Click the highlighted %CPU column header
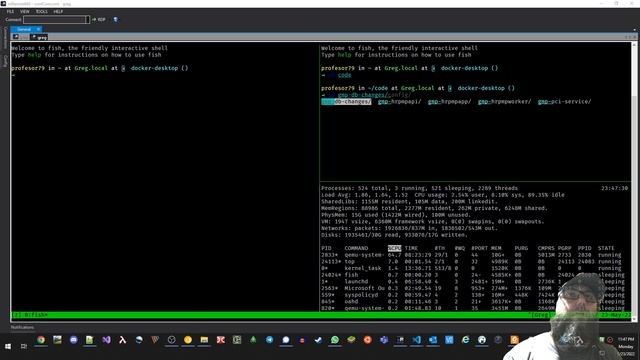Viewport: 640px width, 360px height. click(x=394, y=248)
